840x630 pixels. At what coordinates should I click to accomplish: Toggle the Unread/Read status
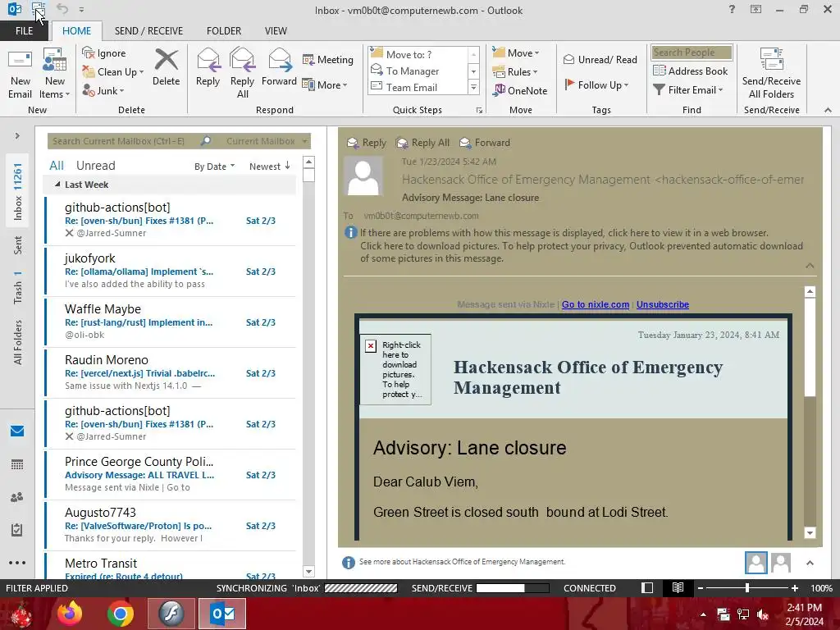tap(600, 59)
